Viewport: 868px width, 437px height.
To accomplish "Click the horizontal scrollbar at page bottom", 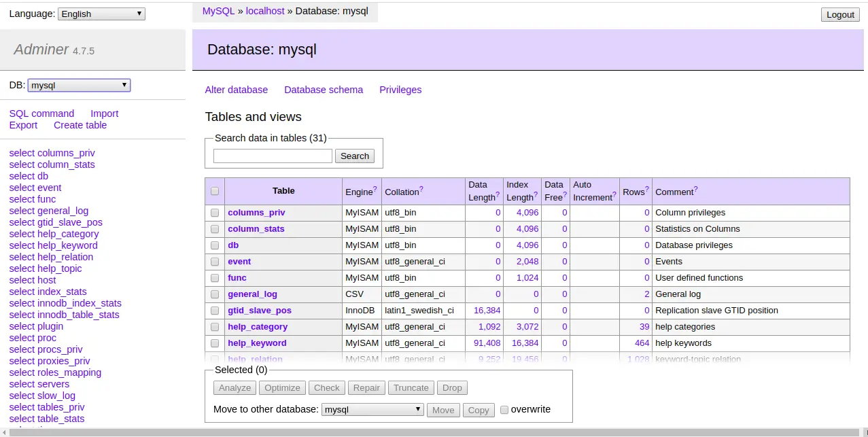I will point(434,432).
